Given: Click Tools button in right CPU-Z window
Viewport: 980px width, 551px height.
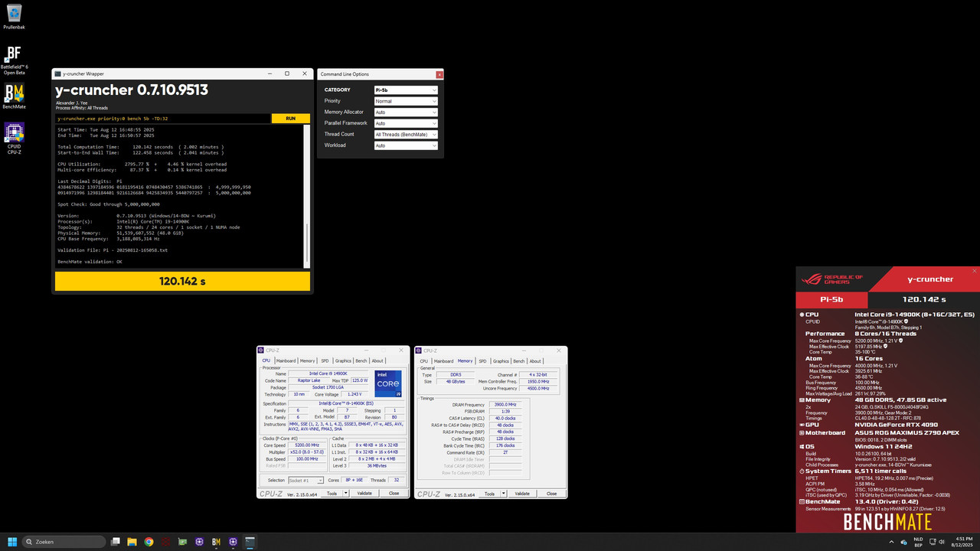Looking at the screenshot, I should pyautogui.click(x=489, y=494).
